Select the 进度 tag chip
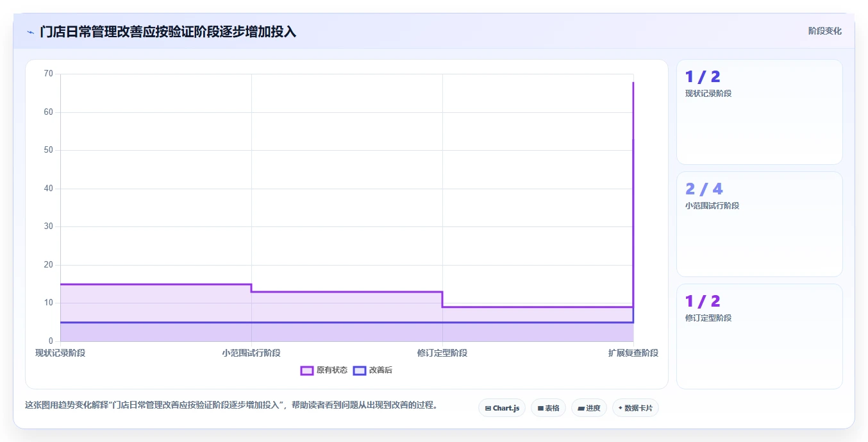The width and height of the screenshot is (868, 442). [x=588, y=408]
